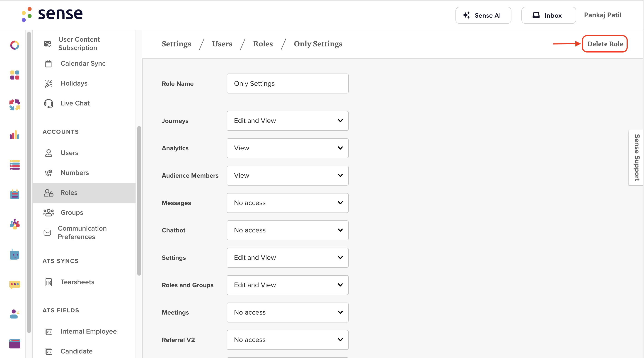Go to Roles breadcrumb
The width and height of the screenshot is (644, 358).
click(263, 44)
